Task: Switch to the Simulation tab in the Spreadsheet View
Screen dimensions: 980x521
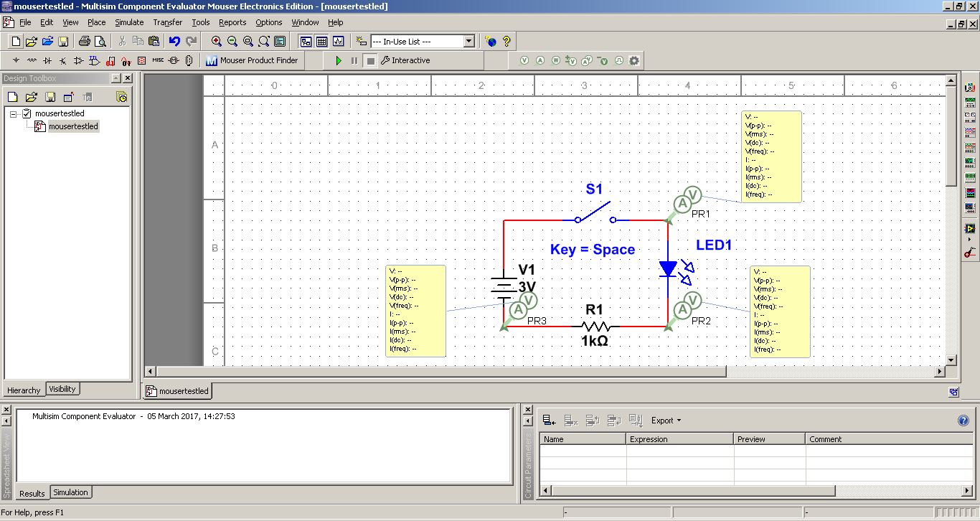Action: point(70,492)
